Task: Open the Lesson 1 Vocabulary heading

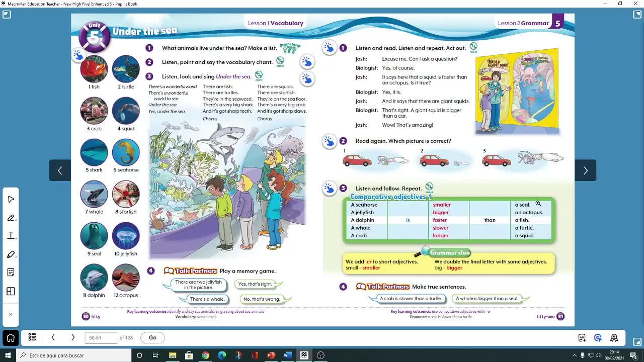Action: 275,23
